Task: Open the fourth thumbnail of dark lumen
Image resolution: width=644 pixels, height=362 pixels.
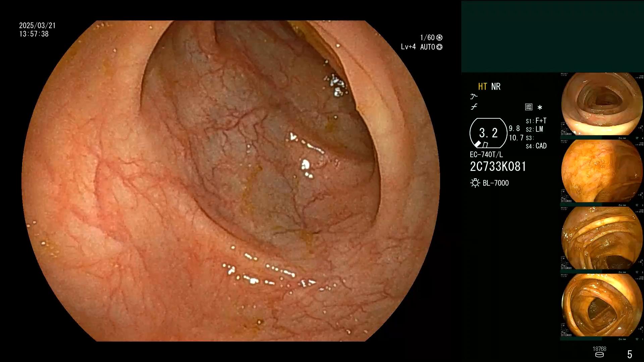Action: 602,305
